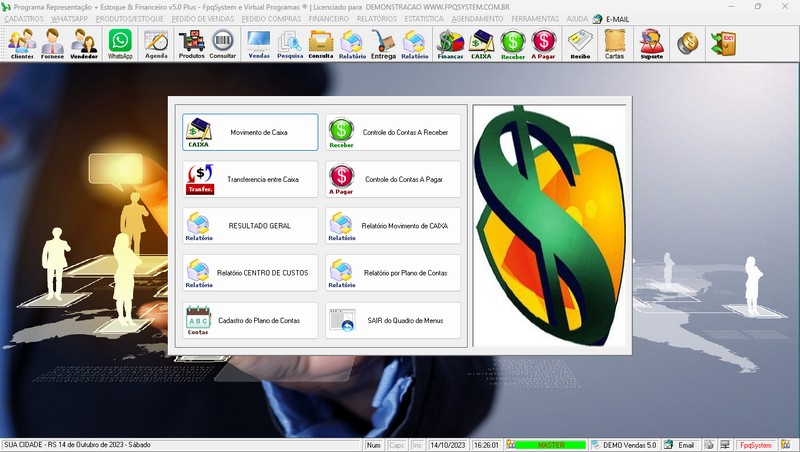Viewport: 800px width, 452px height.
Task: Open the AGENDAMENTO menu
Action: point(478,19)
